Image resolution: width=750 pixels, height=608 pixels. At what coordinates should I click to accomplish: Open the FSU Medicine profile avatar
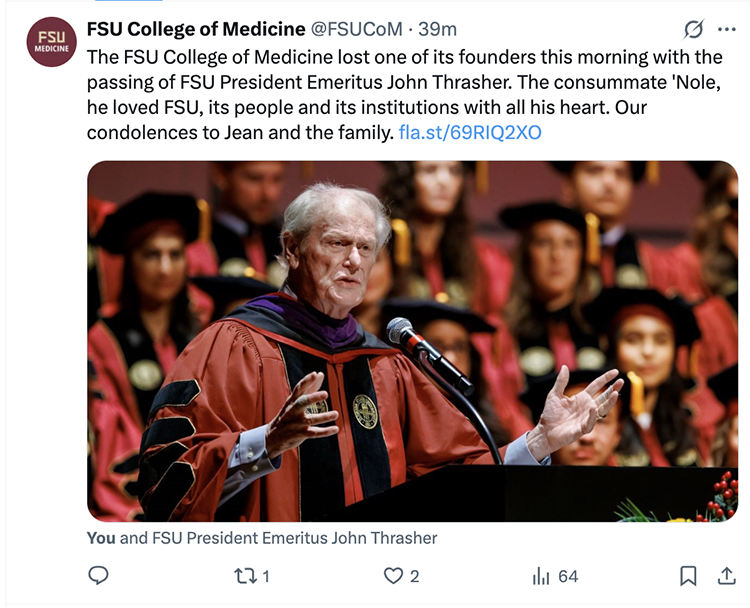coord(52,42)
